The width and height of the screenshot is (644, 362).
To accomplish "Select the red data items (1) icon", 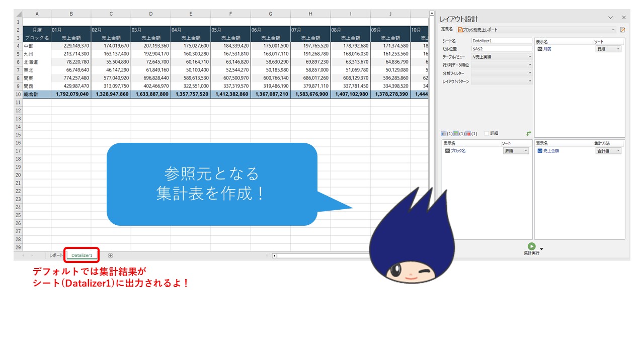I will coord(468,133).
